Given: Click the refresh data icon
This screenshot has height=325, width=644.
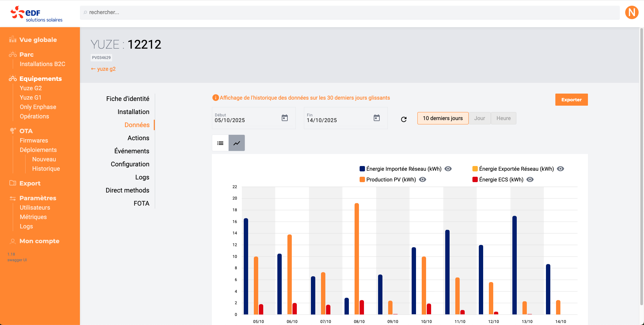Looking at the screenshot, I should click(404, 119).
